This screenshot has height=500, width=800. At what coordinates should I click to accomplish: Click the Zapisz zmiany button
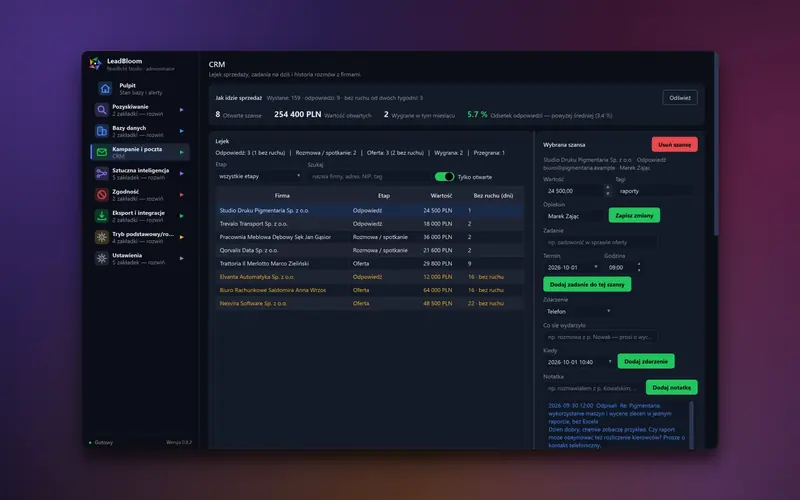pyautogui.click(x=634, y=215)
